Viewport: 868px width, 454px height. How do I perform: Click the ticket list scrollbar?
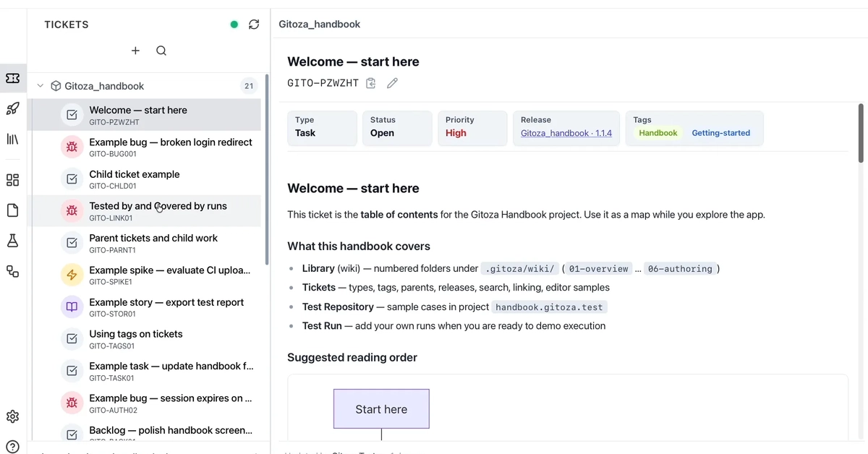(x=267, y=170)
